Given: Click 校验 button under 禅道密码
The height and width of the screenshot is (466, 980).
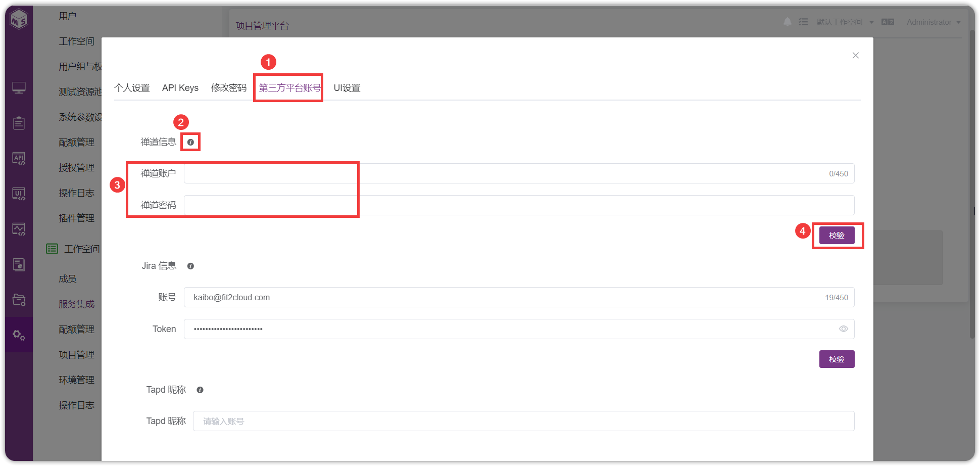Looking at the screenshot, I should (x=837, y=236).
